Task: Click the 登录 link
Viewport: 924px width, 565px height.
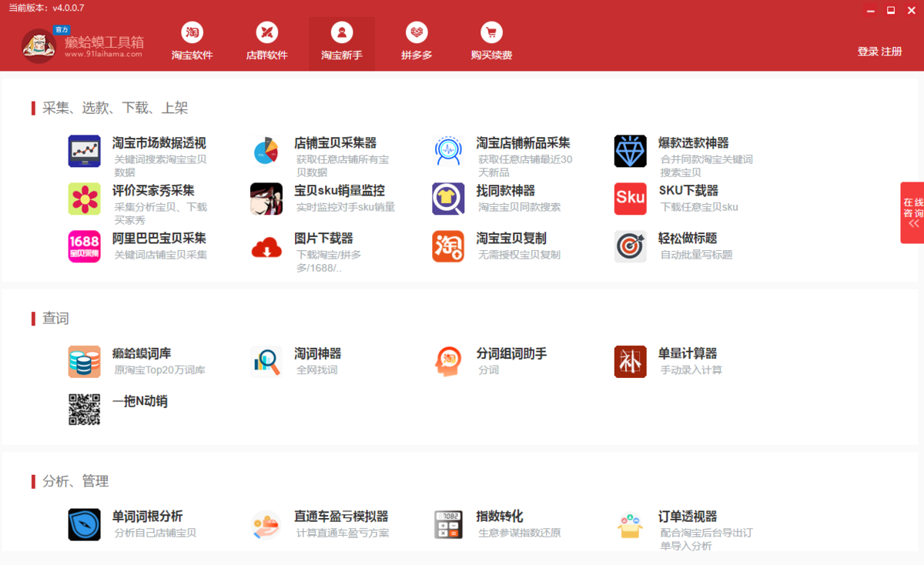Action: [x=868, y=52]
